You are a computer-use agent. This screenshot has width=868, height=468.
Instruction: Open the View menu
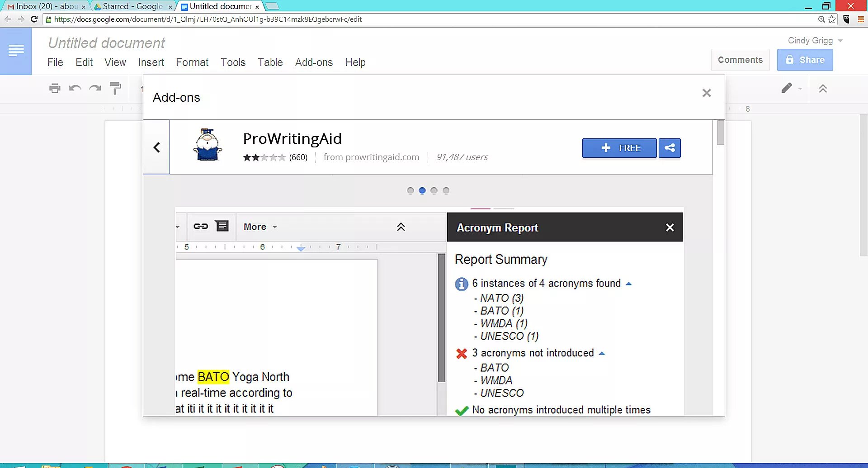coord(115,62)
